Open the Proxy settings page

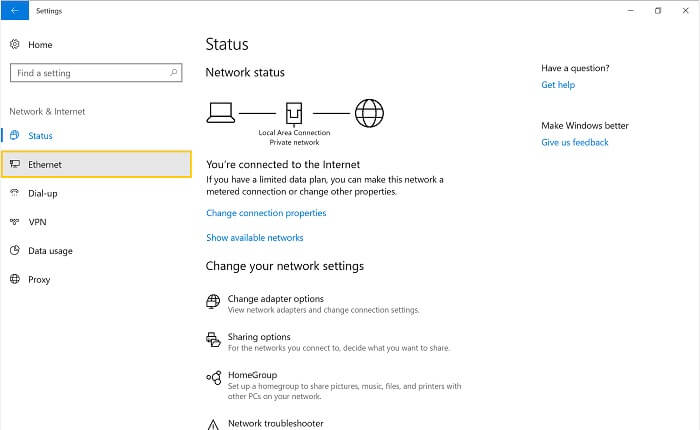39,280
